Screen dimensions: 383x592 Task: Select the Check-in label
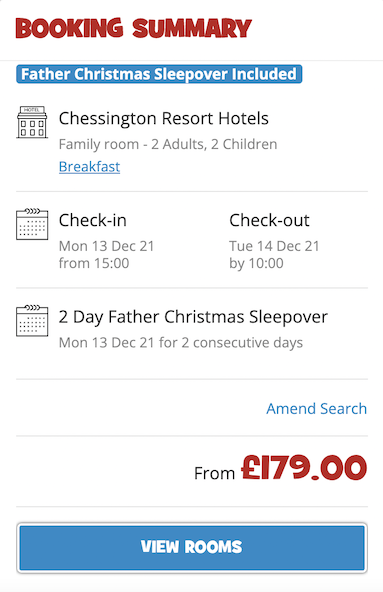(93, 220)
